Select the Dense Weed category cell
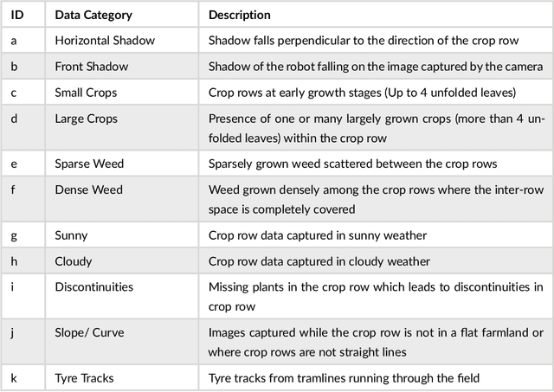 coord(88,189)
